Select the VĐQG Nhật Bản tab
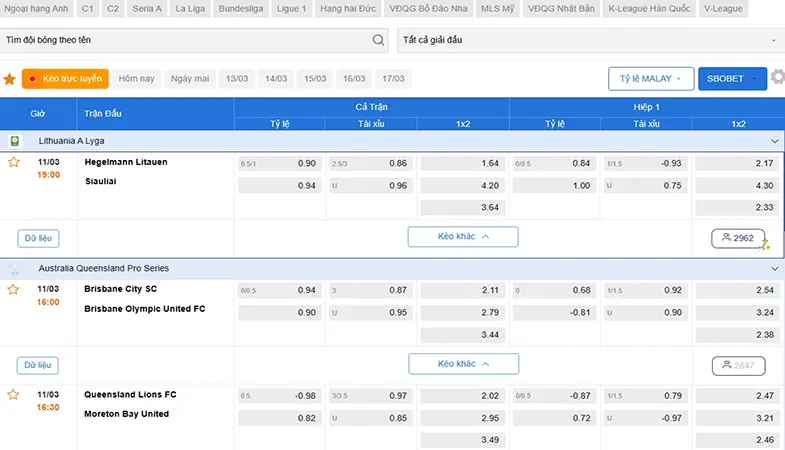 (561, 9)
